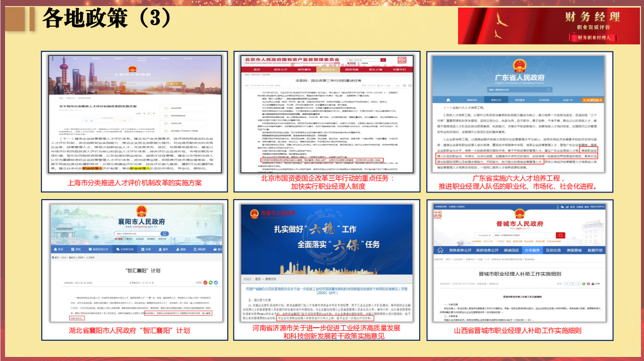Image resolution: width=644 pixels, height=361 pixels.
Task: Click the search input on Jincheng site
Action: (524, 235)
